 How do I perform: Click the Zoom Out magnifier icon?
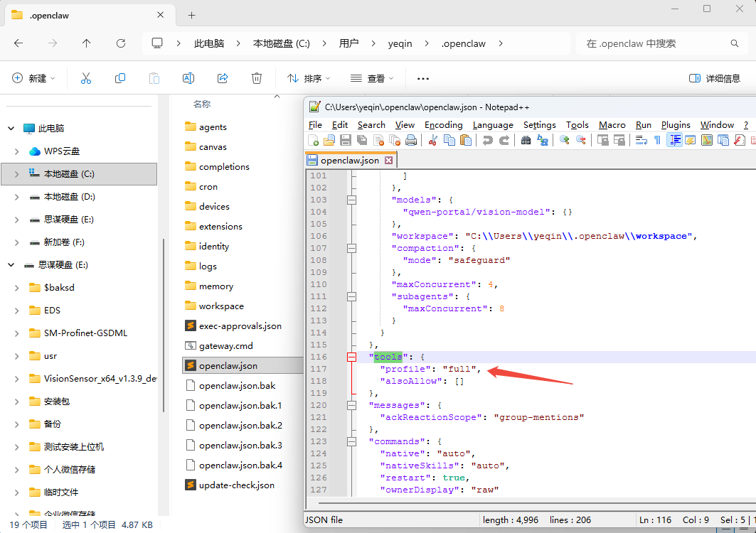coord(581,140)
